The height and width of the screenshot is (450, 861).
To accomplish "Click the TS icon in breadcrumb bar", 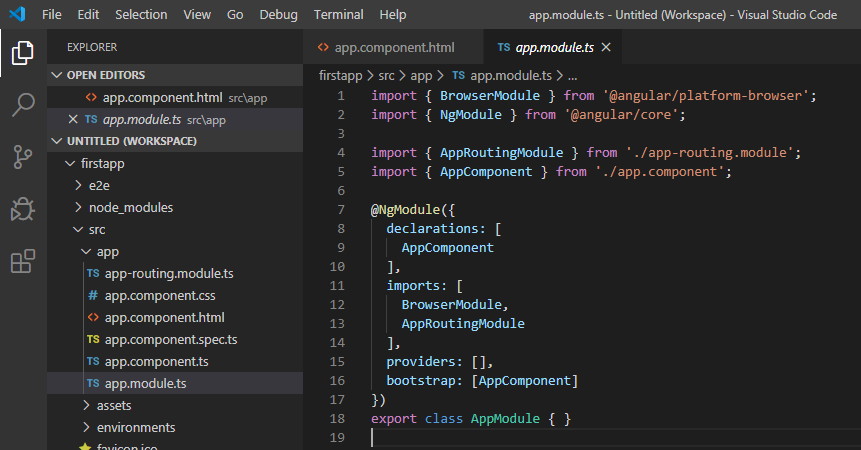I will [459, 75].
